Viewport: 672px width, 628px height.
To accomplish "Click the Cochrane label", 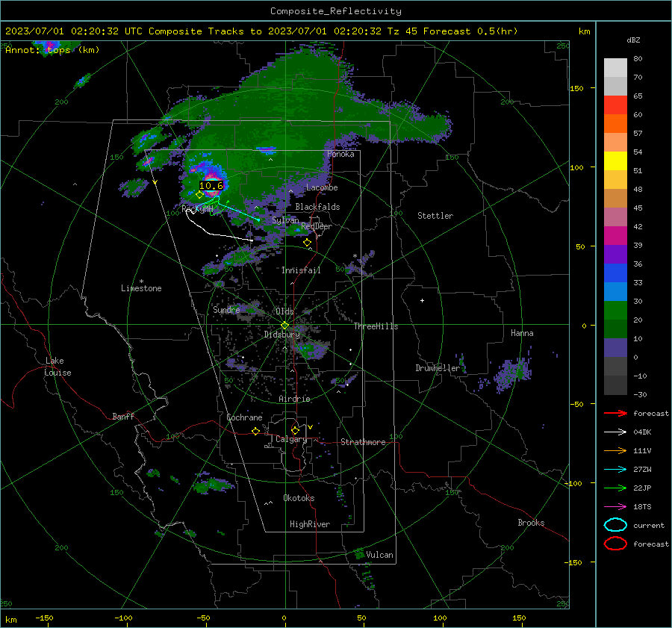I will pos(244,417).
